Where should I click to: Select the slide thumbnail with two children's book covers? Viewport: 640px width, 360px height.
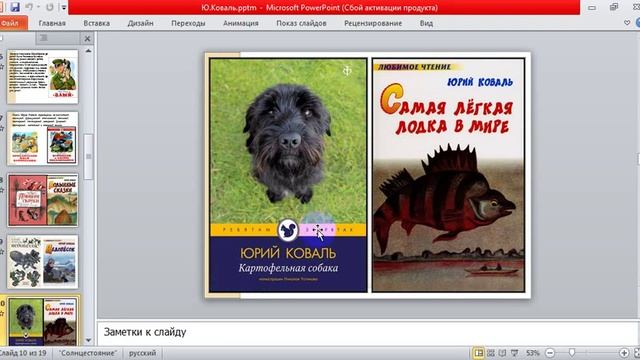pyautogui.click(x=42, y=138)
